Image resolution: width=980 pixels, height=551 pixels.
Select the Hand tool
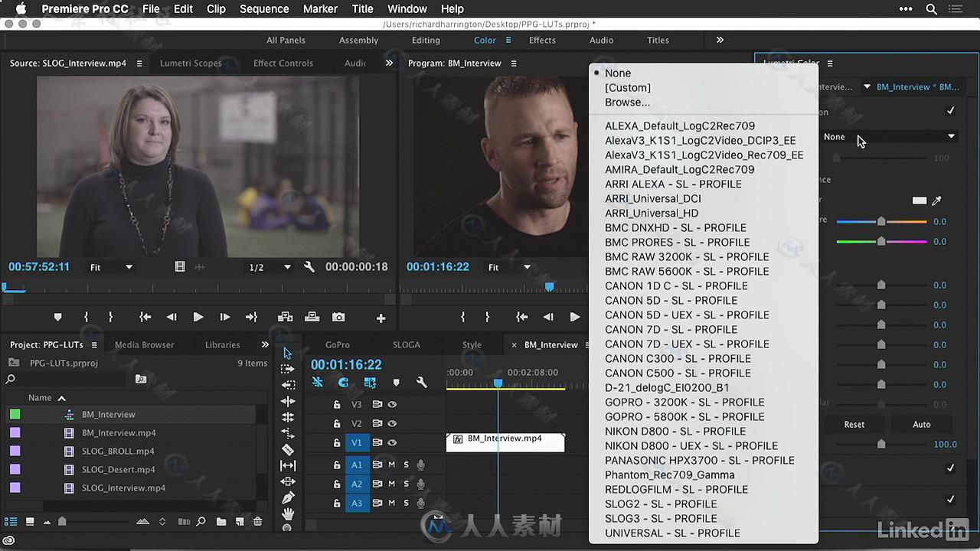288,514
